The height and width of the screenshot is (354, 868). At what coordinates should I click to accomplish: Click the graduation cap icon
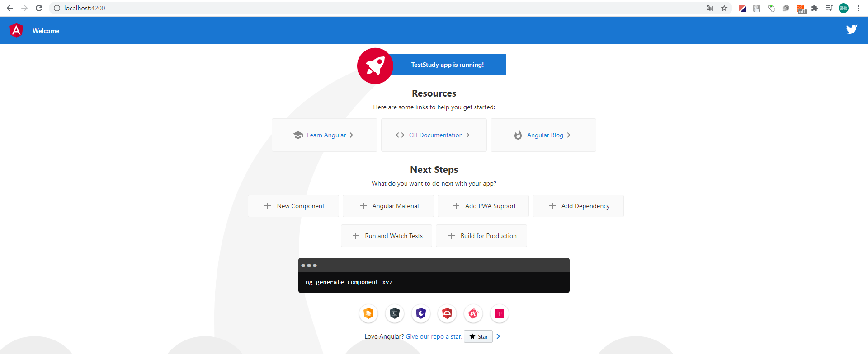point(298,135)
